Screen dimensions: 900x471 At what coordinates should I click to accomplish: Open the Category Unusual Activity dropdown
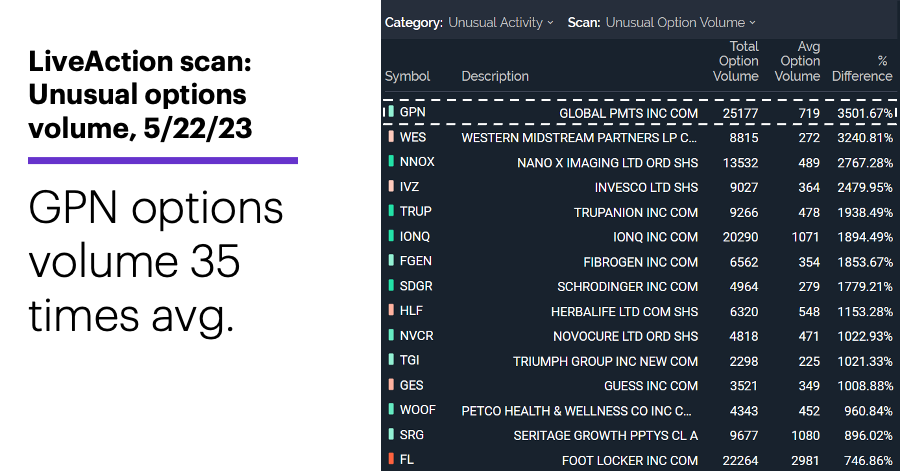pos(501,22)
